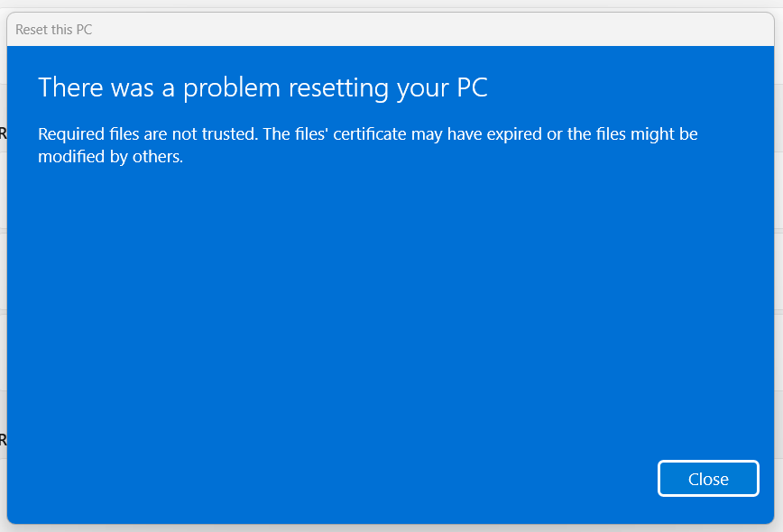
Task: Click the "Reset this PC" window title
Action: pyautogui.click(x=54, y=30)
